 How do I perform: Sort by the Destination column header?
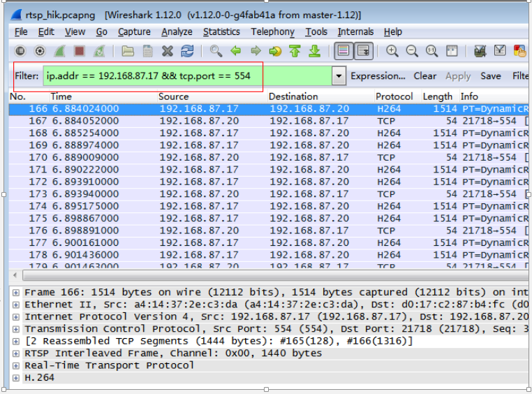click(x=321, y=96)
